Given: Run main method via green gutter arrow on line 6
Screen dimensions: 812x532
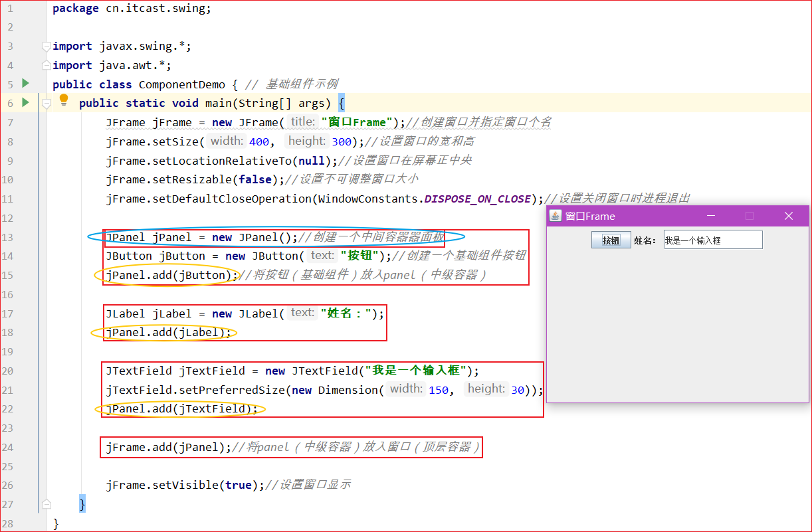Looking at the screenshot, I should pyautogui.click(x=25, y=104).
